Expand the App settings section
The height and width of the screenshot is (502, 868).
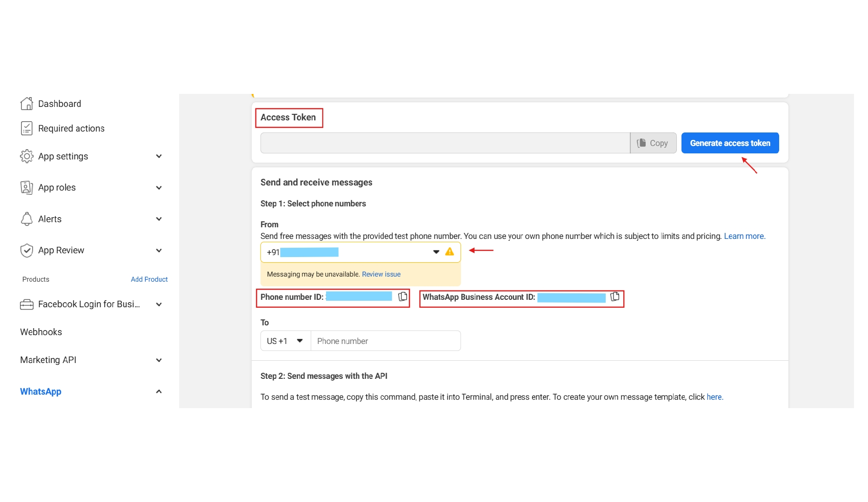159,156
